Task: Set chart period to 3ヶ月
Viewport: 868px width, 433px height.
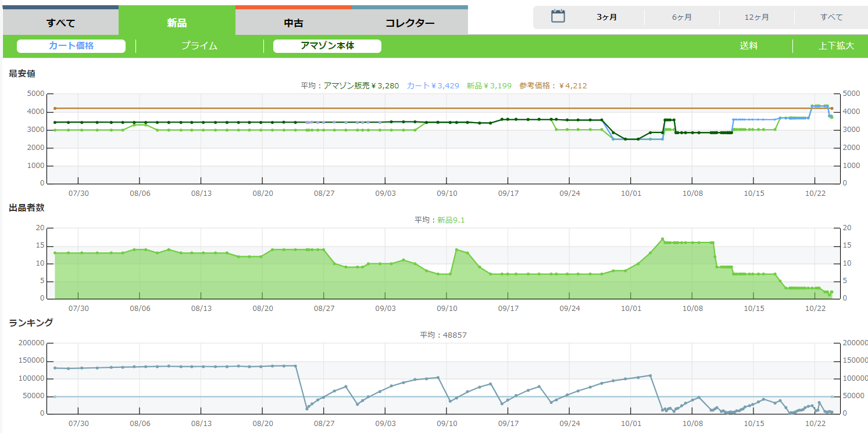Action: (x=607, y=17)
